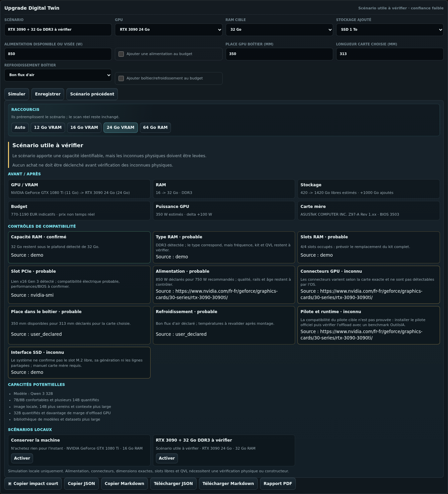The image size is (448, 494).
Task: Choose the 16 Go VRAM shortcut
Action: (84, 128)
